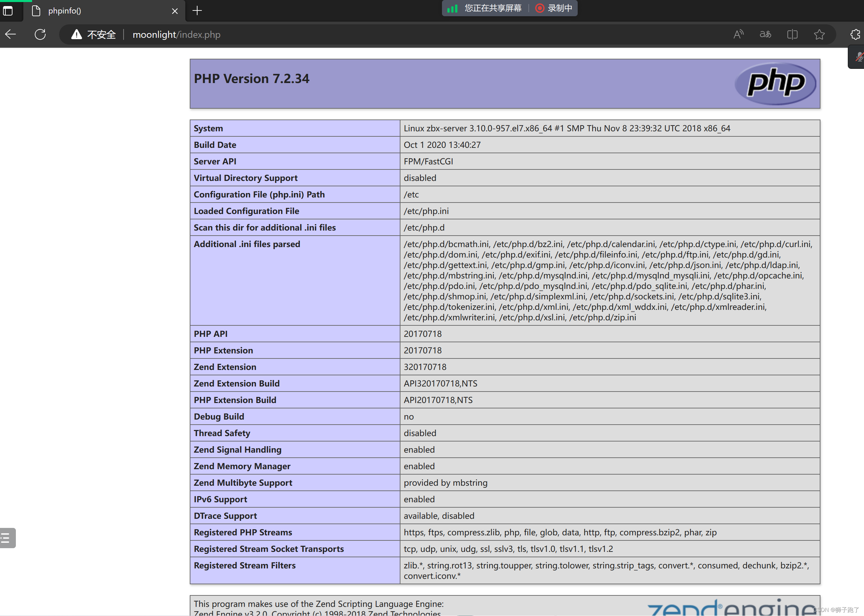Click the Debug Build label

(219, 417)
